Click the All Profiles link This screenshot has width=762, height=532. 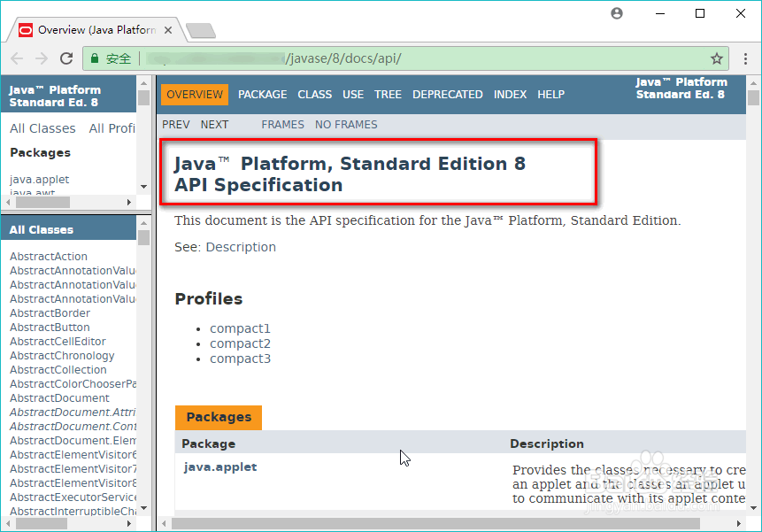coord(112,128)
